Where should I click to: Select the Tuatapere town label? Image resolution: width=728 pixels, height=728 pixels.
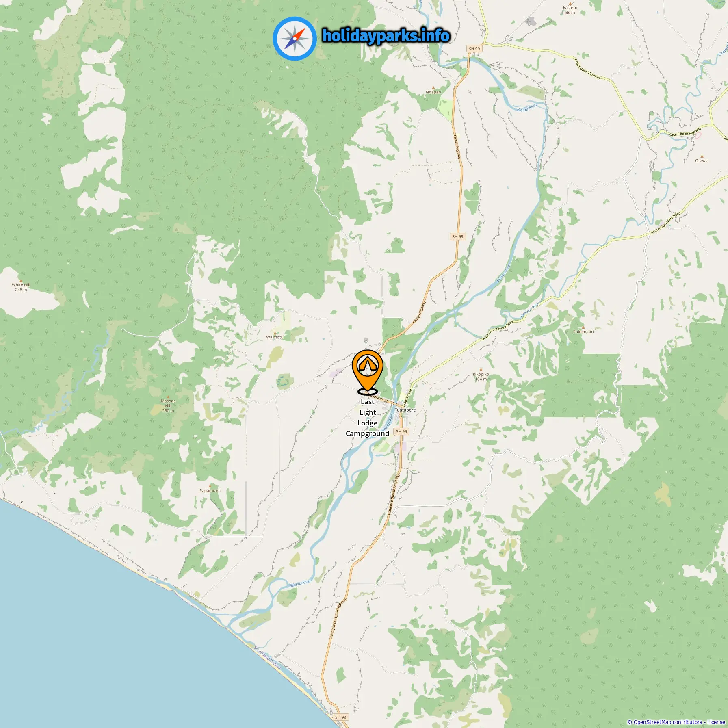coord(405,410)
